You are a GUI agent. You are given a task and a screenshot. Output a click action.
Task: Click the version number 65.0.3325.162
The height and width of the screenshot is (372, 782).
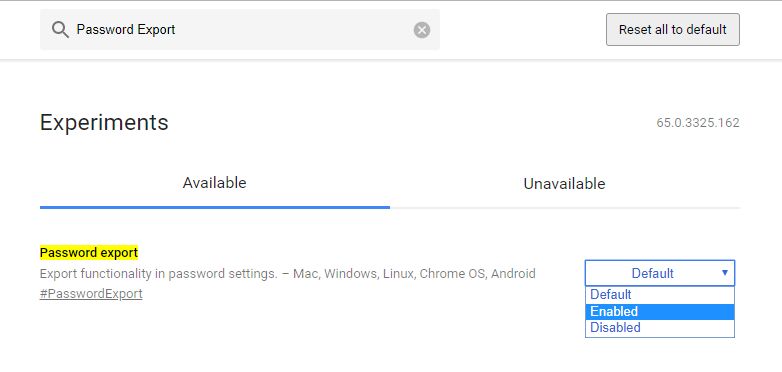click(698, 123)
